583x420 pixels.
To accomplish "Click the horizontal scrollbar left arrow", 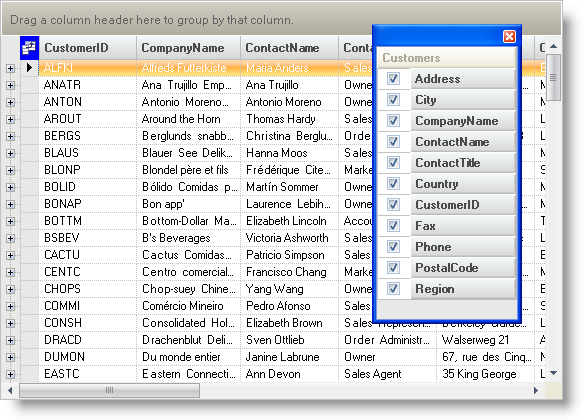I will tap(10, 390).
